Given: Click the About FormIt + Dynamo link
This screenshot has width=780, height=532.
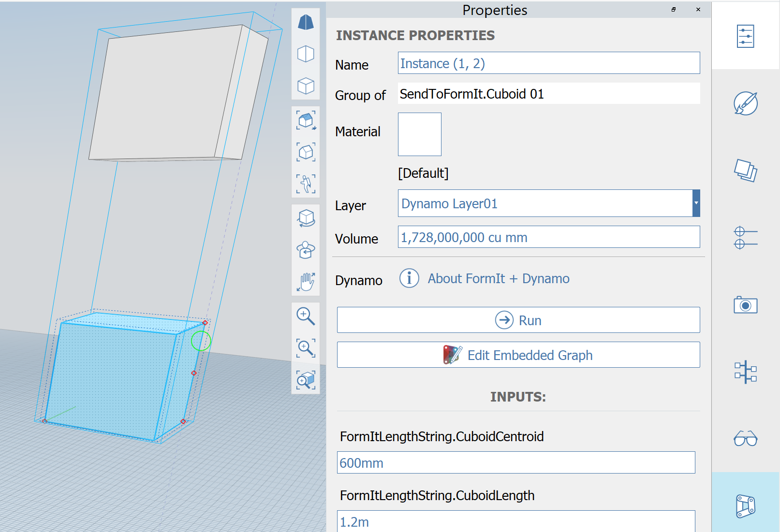Looking at the screenshot, I should (498, 278).
